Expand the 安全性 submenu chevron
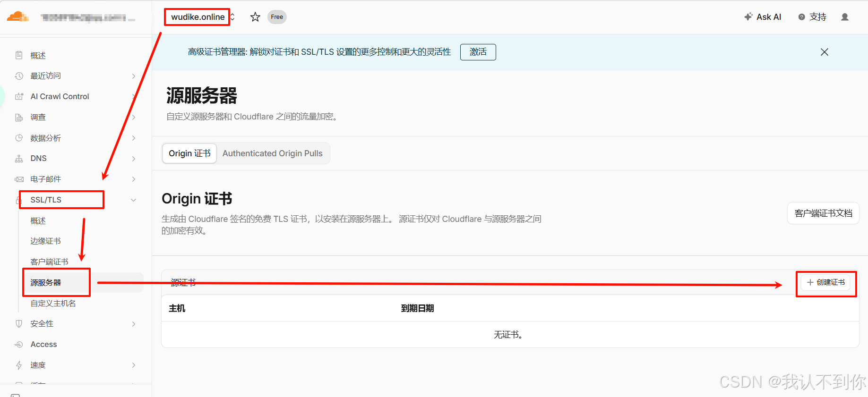 pos(134,324)
